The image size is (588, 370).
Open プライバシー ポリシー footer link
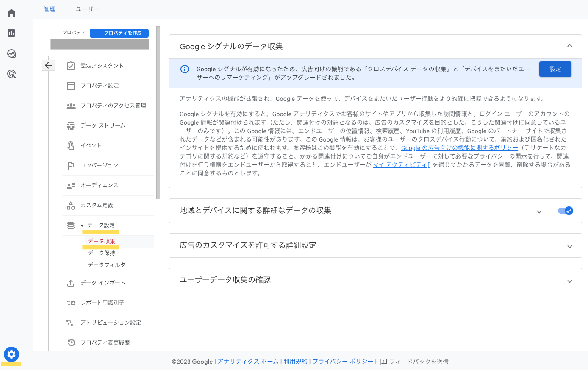343,362
